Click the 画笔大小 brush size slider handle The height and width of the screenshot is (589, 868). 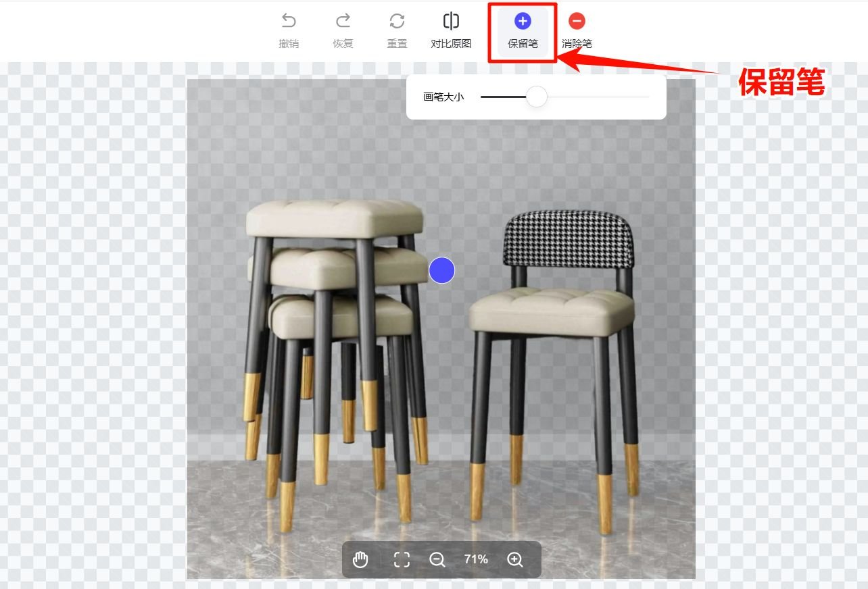click(537, 97)
